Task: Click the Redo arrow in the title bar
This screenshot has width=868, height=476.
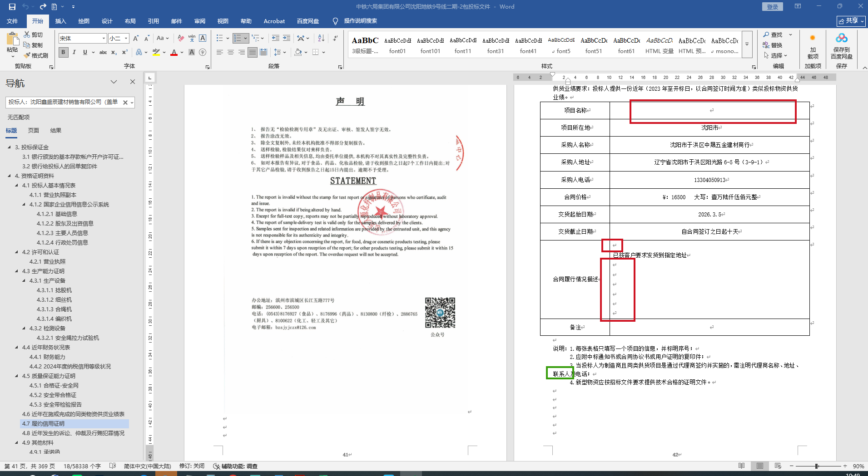Action: point(43,7)
